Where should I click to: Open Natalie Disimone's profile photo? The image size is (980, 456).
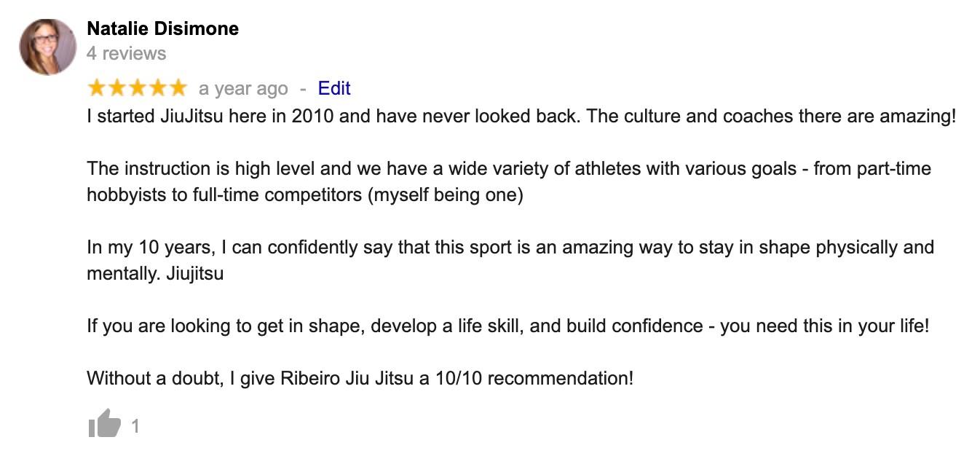pyautogui.click(x=47, y=47)
